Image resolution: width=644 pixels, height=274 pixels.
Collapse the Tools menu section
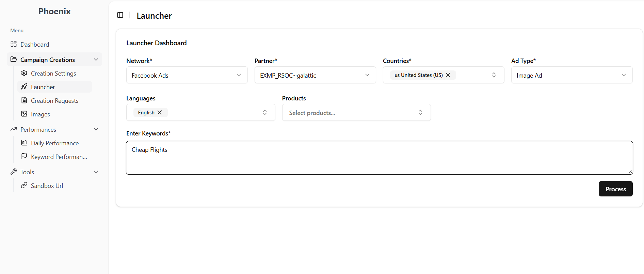tap(96, 172)
